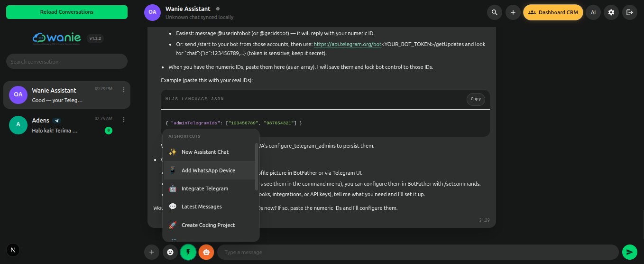The image size is (644, 264).
Task: Click the OA avatar in the chat header
Action: 152,12
